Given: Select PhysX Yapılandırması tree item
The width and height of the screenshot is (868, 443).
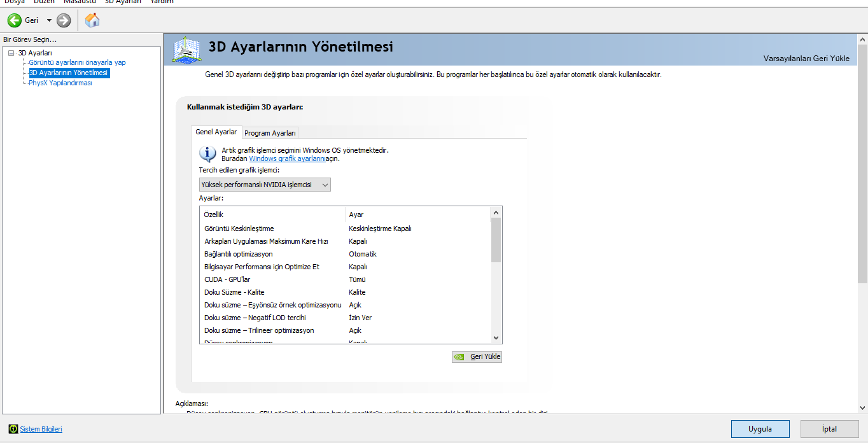Looking at the screenshot, I should [x=60, y=83].
